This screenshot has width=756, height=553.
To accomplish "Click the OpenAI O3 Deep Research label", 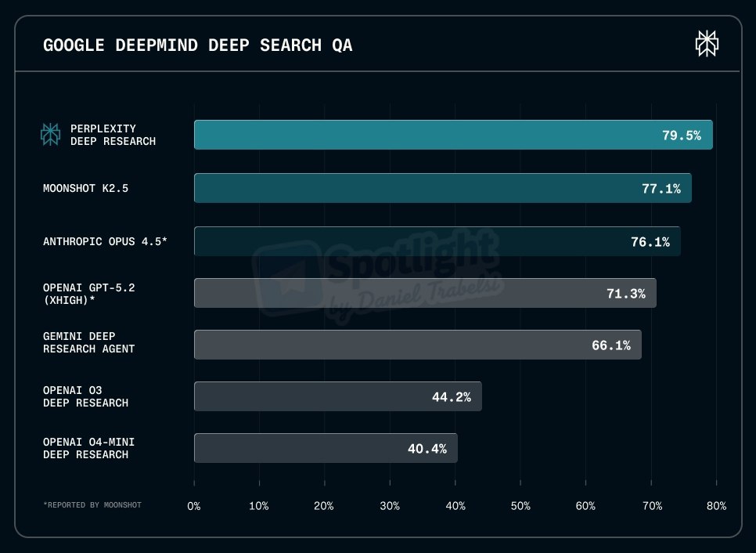I will pos(85,396).
